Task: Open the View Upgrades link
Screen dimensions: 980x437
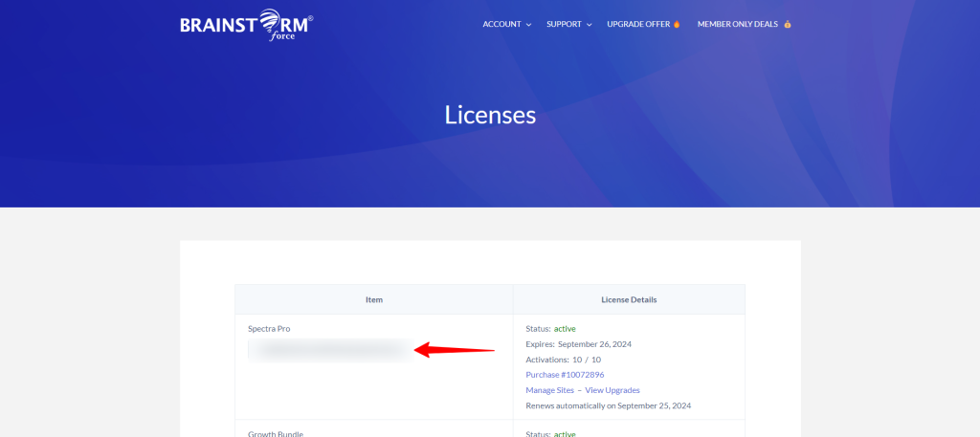Action: click(x=612, y=390)
